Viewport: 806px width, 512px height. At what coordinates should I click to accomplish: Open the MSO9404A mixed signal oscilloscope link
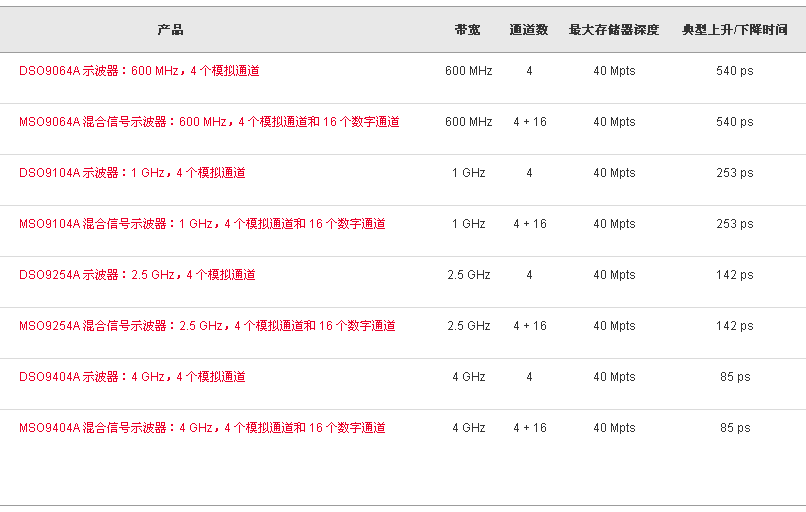202,427
